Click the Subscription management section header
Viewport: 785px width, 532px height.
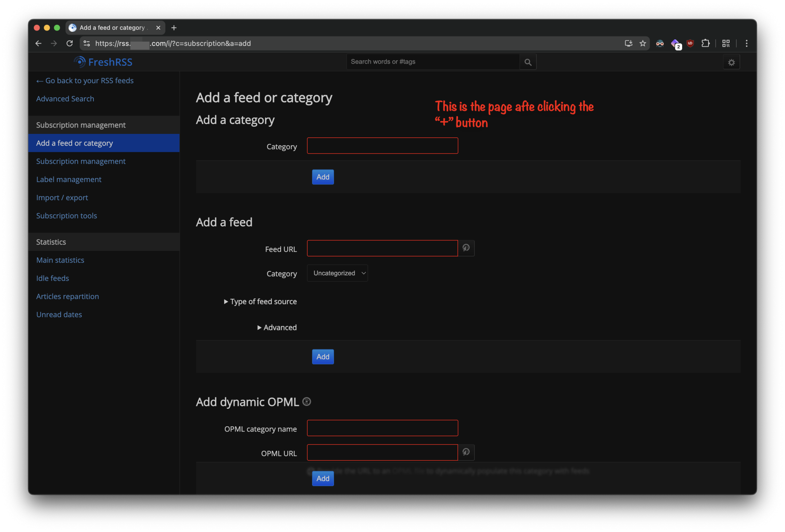click(104, 125)
